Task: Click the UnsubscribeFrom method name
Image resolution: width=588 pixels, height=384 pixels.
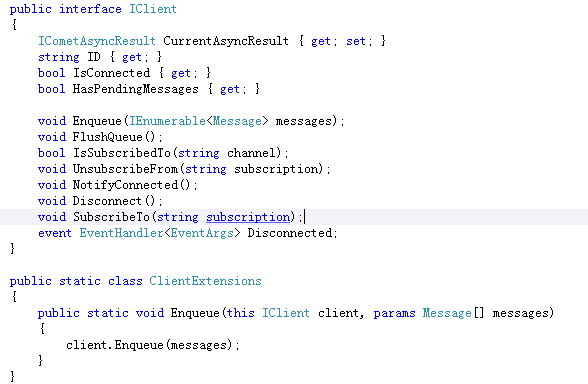Action: (125, 169)
